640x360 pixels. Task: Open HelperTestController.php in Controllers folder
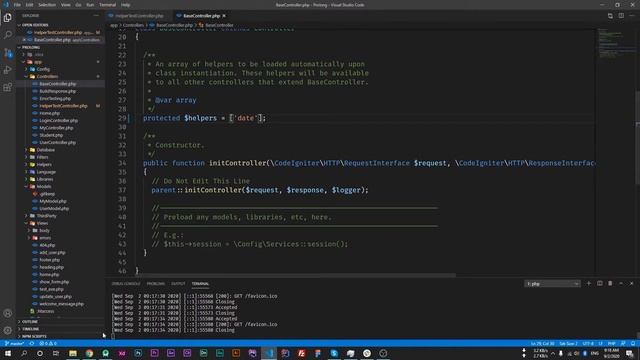click(x=63, y=106)
